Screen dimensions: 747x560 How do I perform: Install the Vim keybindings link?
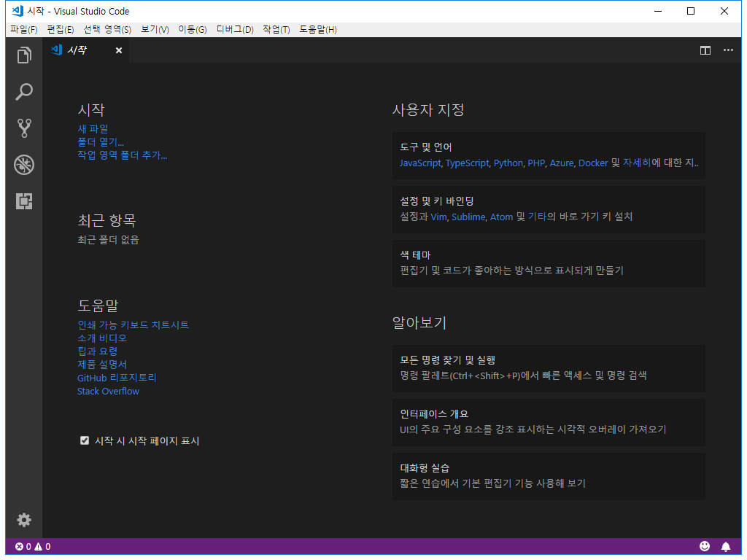(x=438, y=217)
